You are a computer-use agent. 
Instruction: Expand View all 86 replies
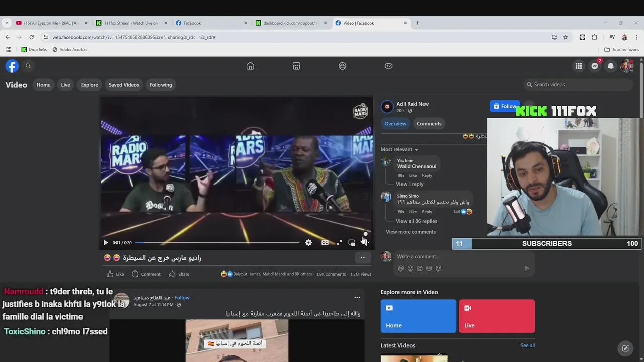click(x=417, y=221)
